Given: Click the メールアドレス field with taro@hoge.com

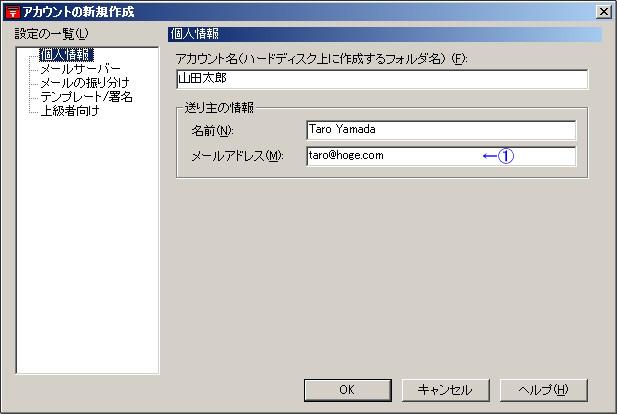Looking at the screenshot, I should (x=441, y=156).
